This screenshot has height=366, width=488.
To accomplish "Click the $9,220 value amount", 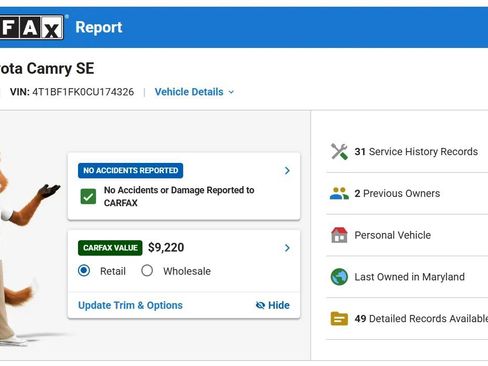I will coord(166,247).
